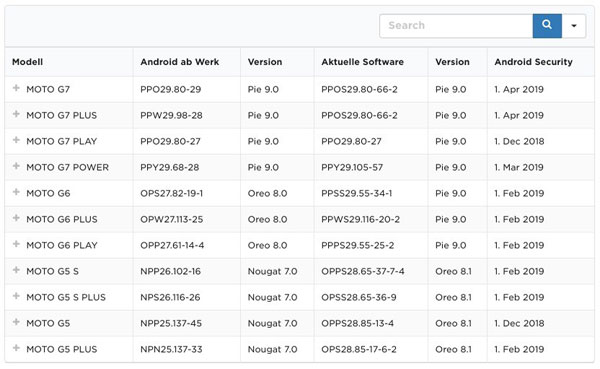Screen dimensions: 600x369
Task: Click firmware NPP26.102-16 cell
Action: pos(170,271)
